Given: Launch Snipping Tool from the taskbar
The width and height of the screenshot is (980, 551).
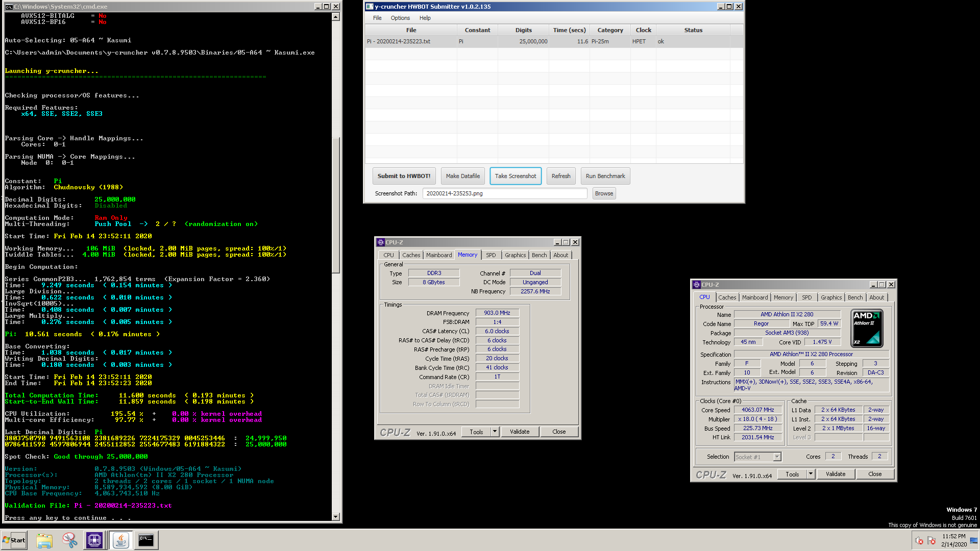Looking at the screenshot, I should 69,540.
